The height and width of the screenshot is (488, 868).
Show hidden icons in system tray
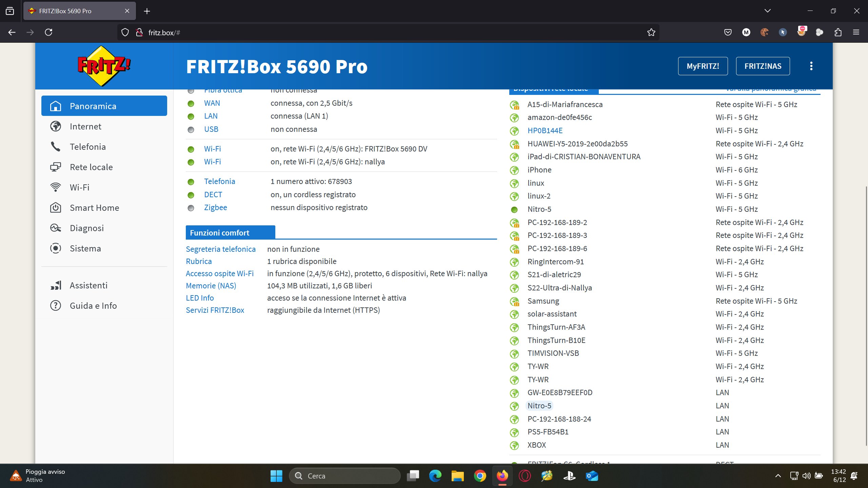click(778, 476)
